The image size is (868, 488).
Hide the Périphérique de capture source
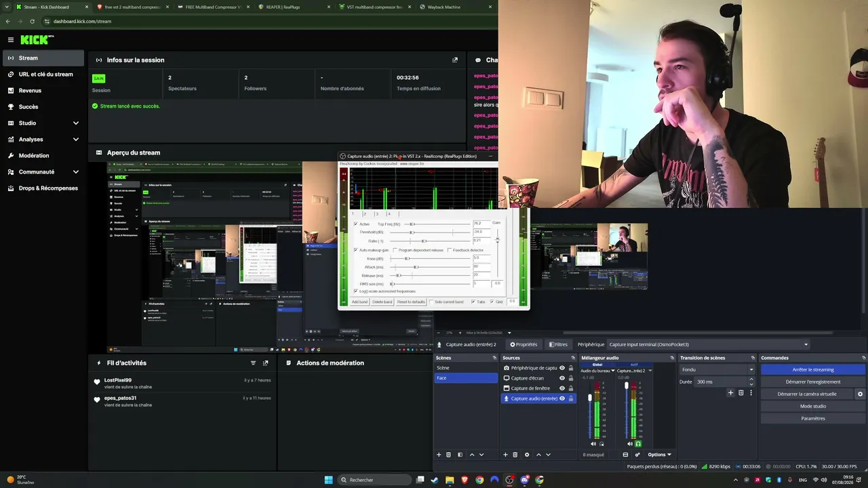tap(561, 368)
